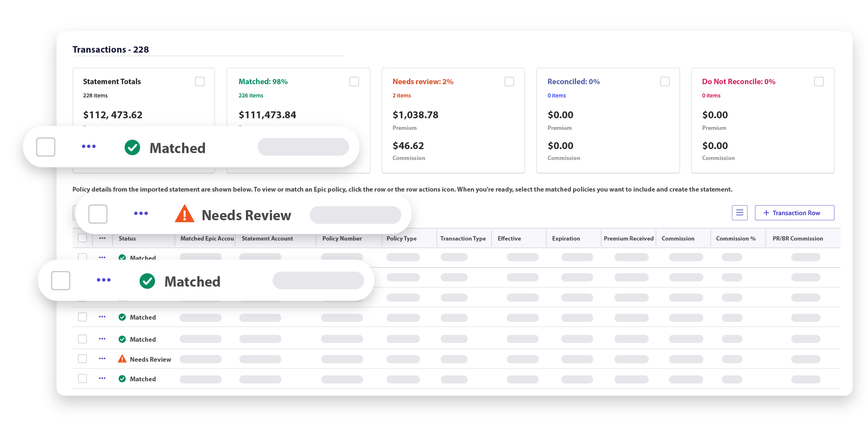Image resolution: width=868 pixels, height=427 pixels.
Task: Sort by Matched Epic Account column
Action: pyautogui.click(x=207, y=238)
